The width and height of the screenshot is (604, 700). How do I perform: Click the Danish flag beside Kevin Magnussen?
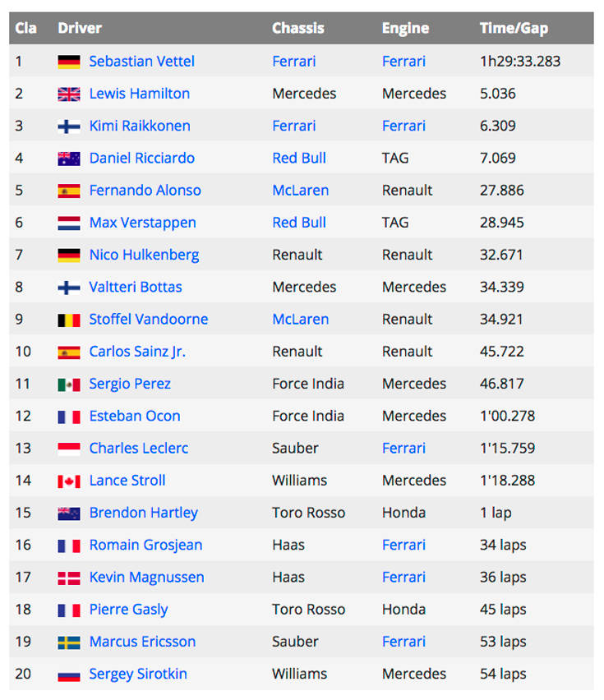69,578
